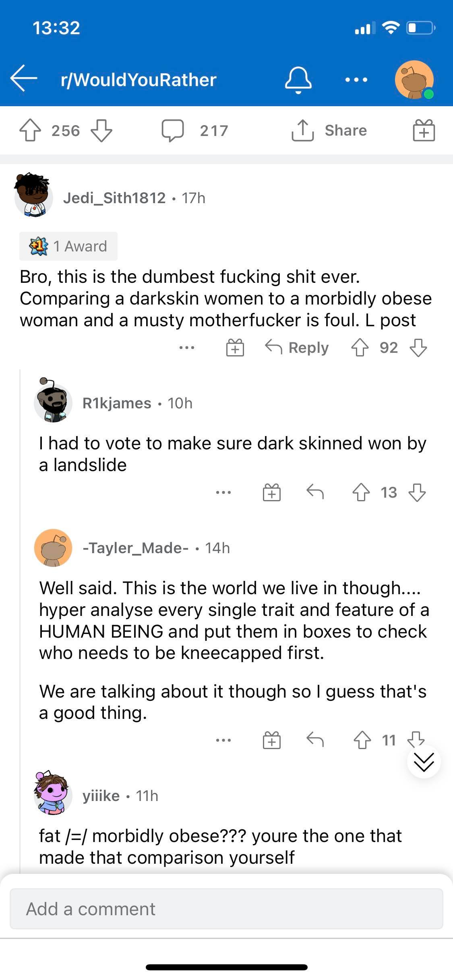This screenshot has height=980, width=453.
Task: Give an award to the post
Action: click(x=424, y=130)
